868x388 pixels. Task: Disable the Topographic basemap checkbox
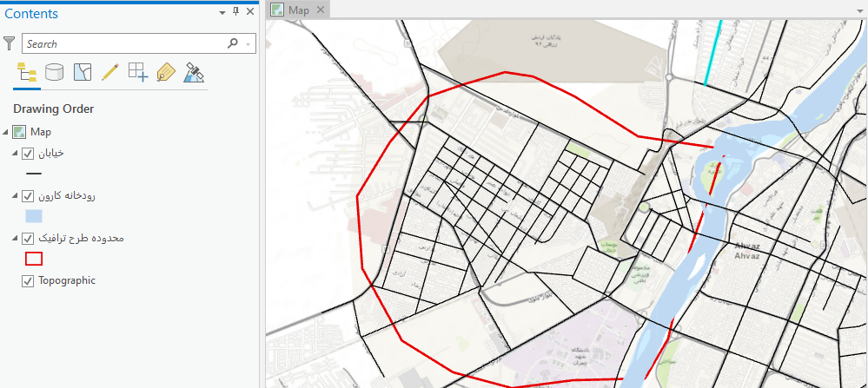(28, 280)
